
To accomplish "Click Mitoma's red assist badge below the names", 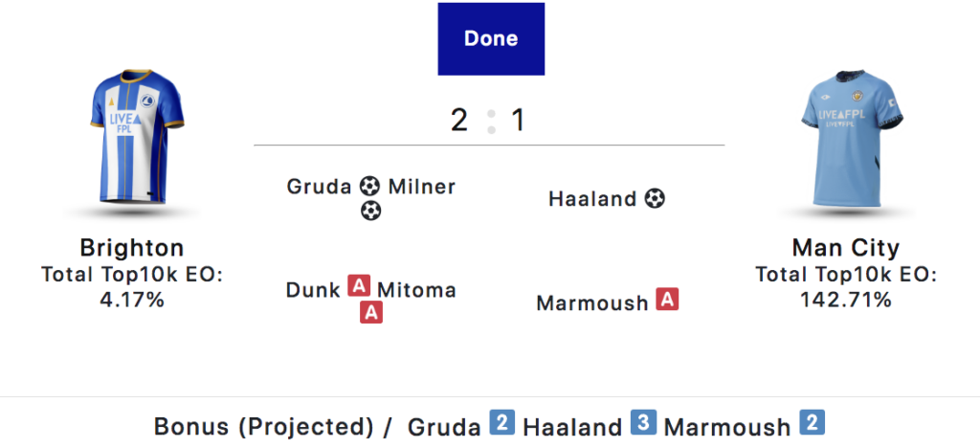I will (371, 312).
